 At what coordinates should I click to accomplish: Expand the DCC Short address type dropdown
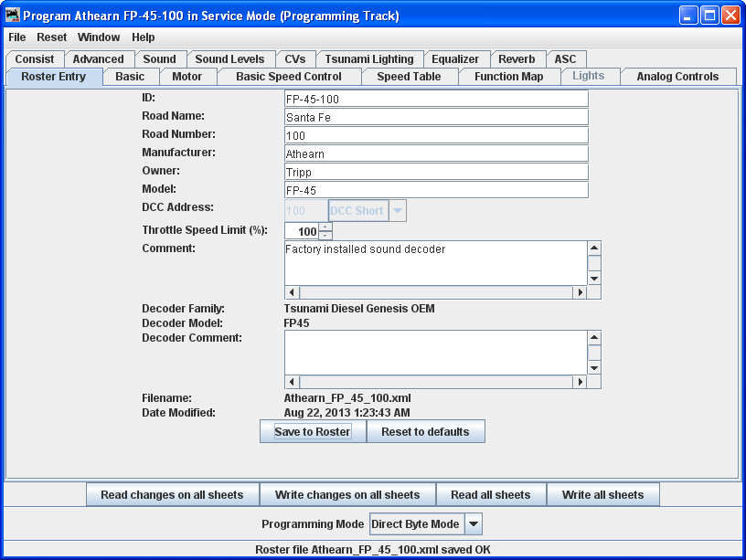click(x=398, y=211)
